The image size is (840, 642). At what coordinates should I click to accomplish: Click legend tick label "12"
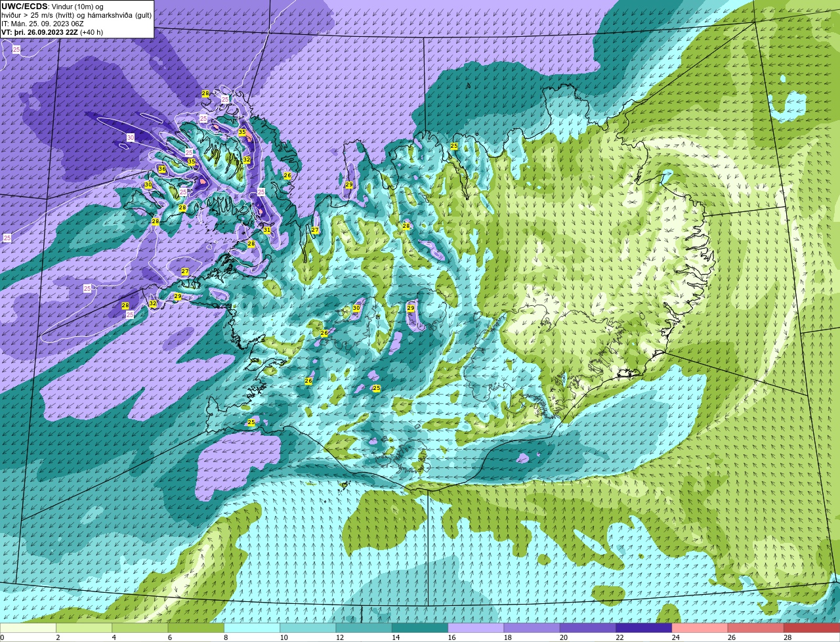coord(339,637)
